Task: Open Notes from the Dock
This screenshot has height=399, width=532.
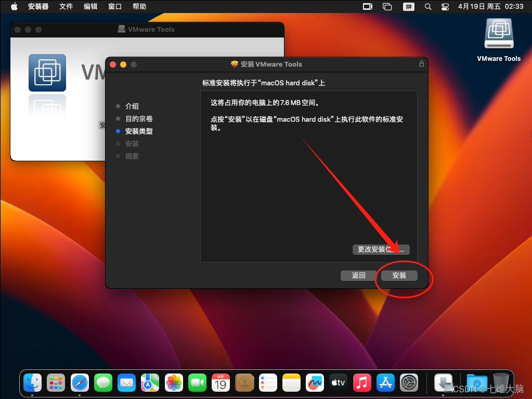Action: point(291,383)
